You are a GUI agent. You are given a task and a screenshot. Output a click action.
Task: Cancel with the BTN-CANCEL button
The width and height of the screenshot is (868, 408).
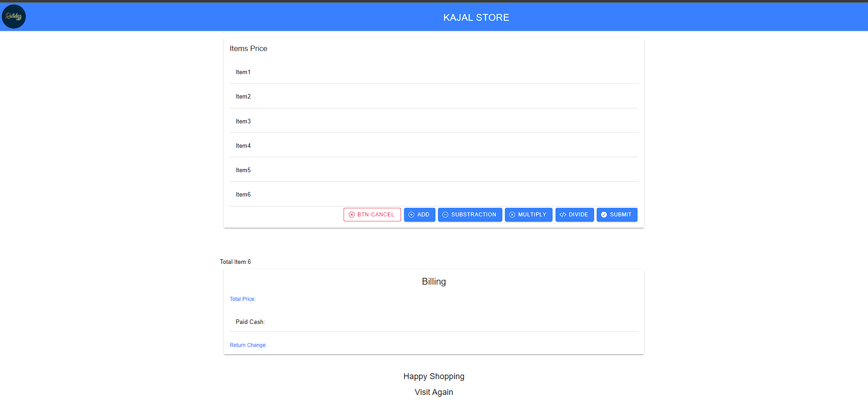[372, 215]
